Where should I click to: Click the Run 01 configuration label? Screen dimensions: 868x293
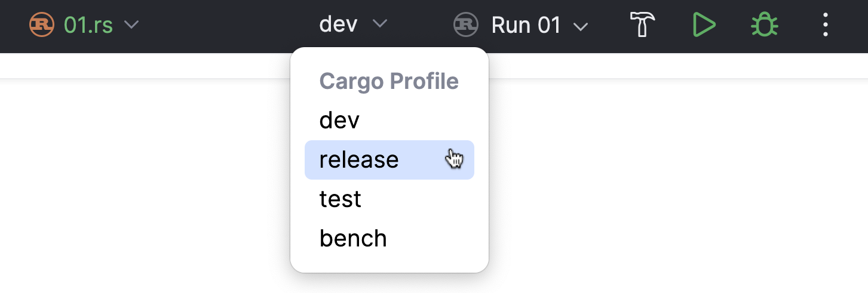[x=526, y=25]
